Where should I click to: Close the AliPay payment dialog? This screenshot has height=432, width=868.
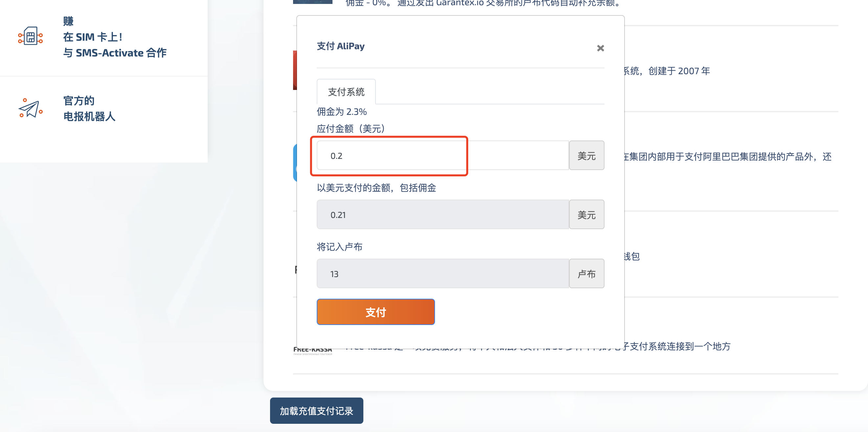coord(600,48)
